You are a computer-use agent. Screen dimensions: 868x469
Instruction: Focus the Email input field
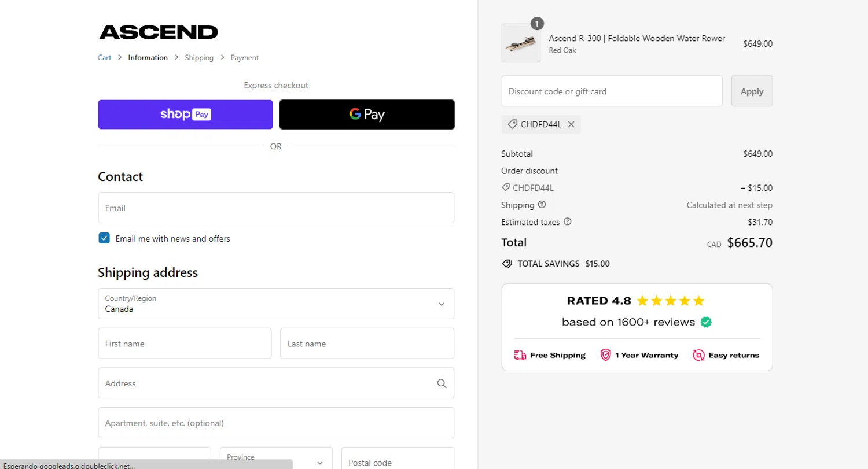tap(276, 208)
